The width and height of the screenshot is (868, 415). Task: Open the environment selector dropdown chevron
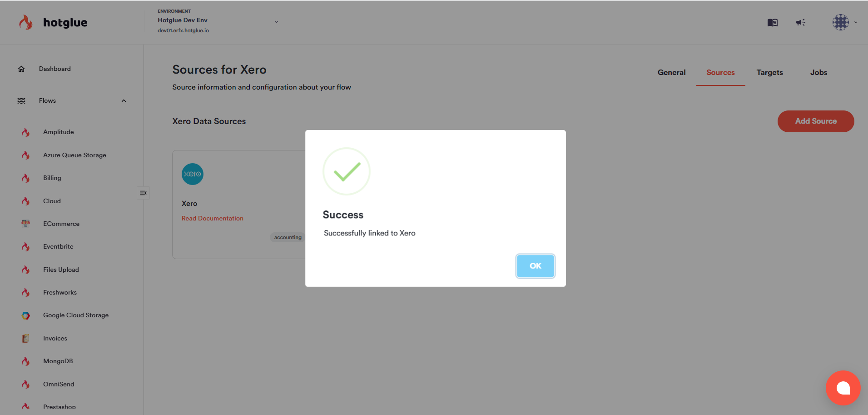(x=276, y=22)
